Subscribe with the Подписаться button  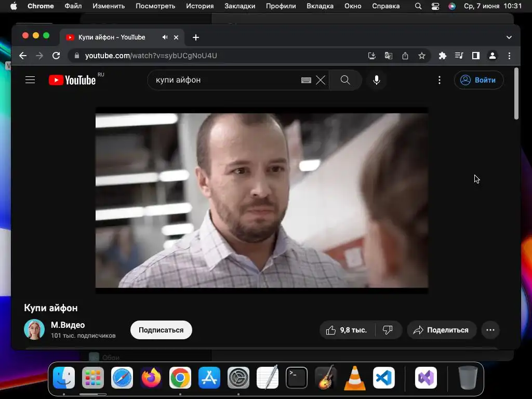tap(161, 330)
